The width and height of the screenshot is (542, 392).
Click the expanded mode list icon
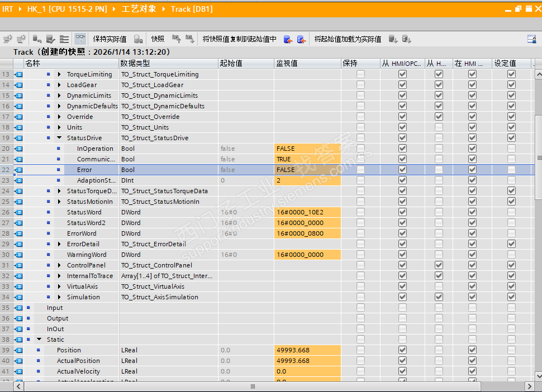[x=64, y=39]
